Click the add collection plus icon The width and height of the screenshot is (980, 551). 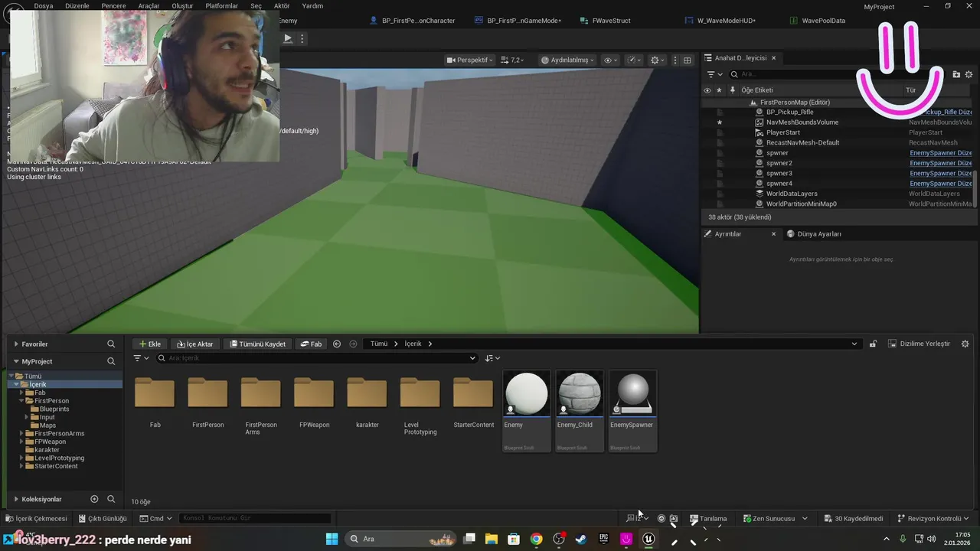coord(94,499)
